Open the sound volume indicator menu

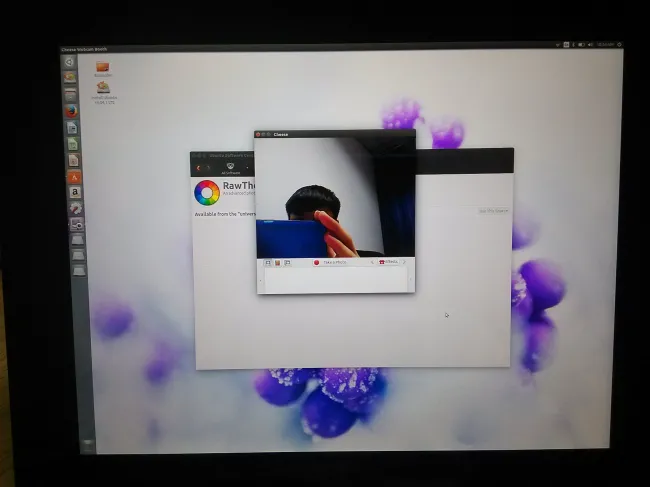(x=591, y=44)
